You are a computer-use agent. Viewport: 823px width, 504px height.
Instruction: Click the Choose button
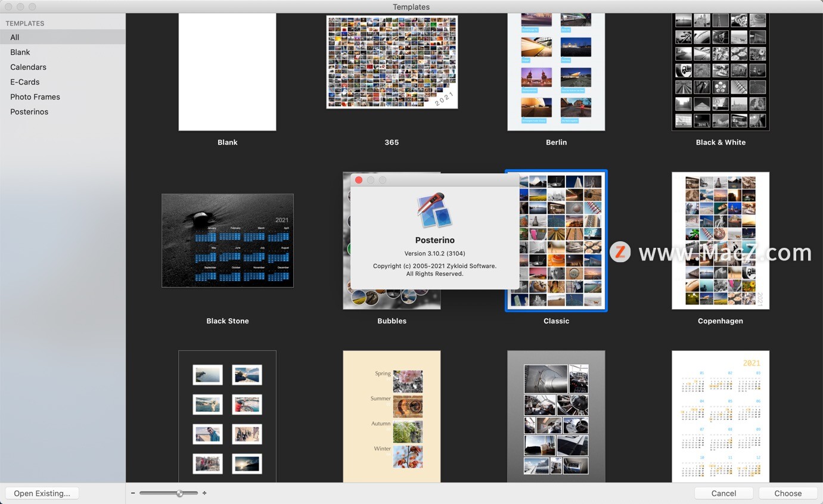pyautogui.click(x=788, y=493)
